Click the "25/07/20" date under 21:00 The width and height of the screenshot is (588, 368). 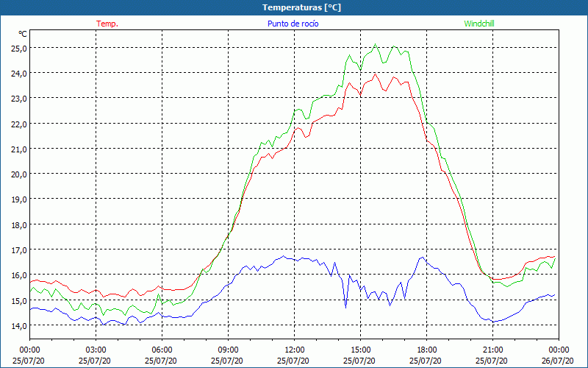coord(492,361)
